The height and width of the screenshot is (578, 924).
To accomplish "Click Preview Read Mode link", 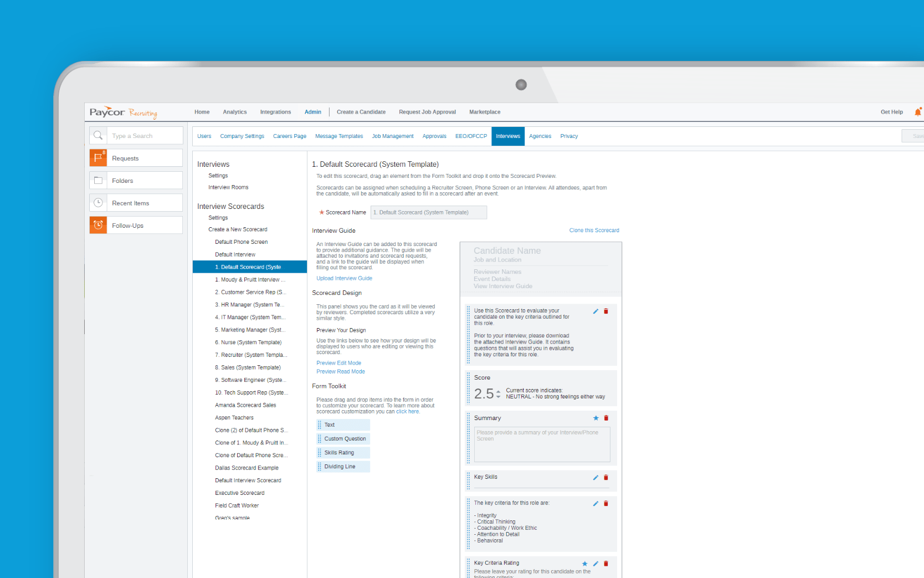I will [341, 372].
